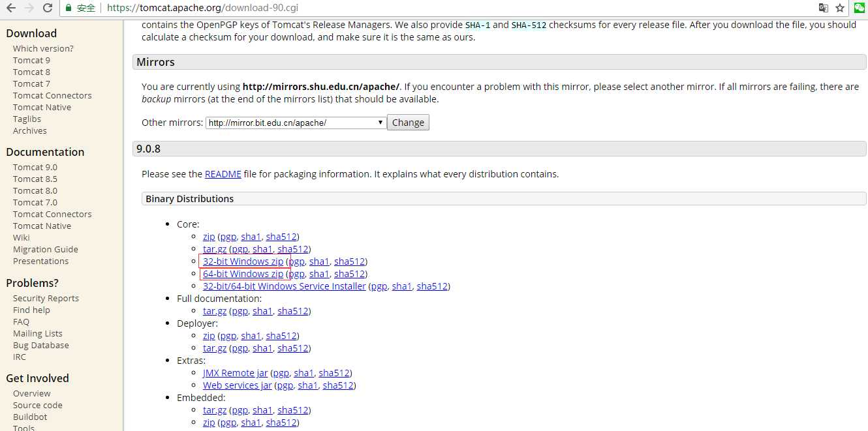Open pgp signature for Core zip
The height and width of the screenshot is (431, 868).
coord(228,237)
